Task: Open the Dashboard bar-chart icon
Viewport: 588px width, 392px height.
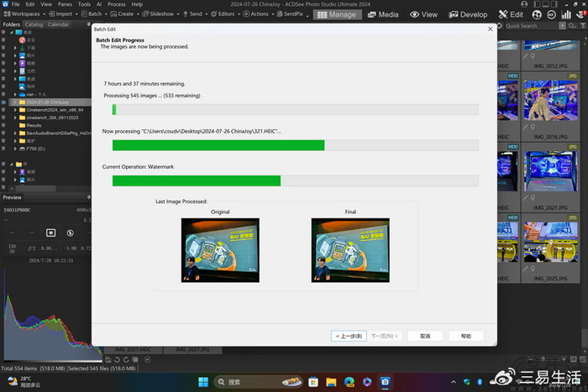Action: tap(566, 14)
